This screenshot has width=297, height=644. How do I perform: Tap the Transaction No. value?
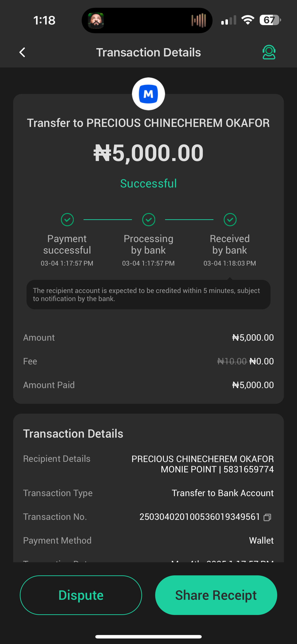tap(200, 517)
